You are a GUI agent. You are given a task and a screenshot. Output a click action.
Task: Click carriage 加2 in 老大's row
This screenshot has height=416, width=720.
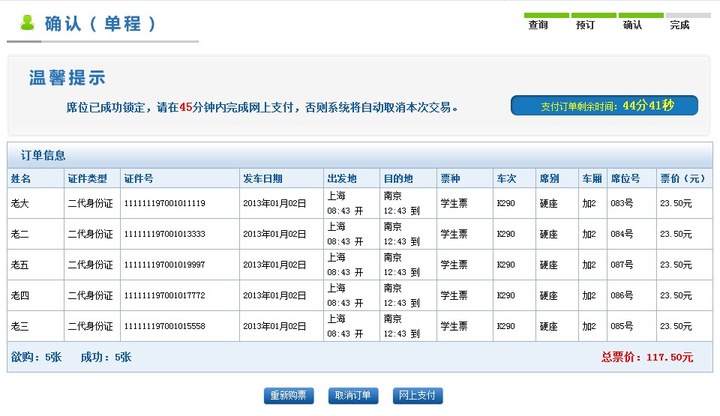coord(589,203)
